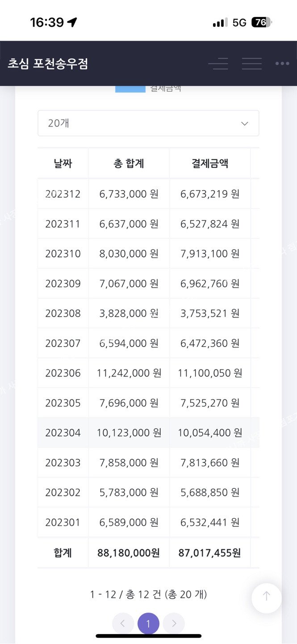The height and width of the screenshot is (644, 297).
Task: Tap the 202312 total 6,733,000 원 cell
Action: [x=129, y=194]
